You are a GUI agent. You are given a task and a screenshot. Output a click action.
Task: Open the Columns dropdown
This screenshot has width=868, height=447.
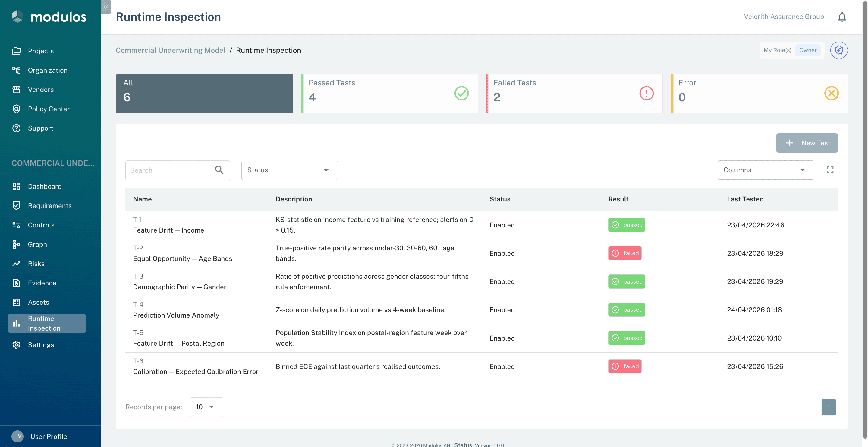click(766, 170)
